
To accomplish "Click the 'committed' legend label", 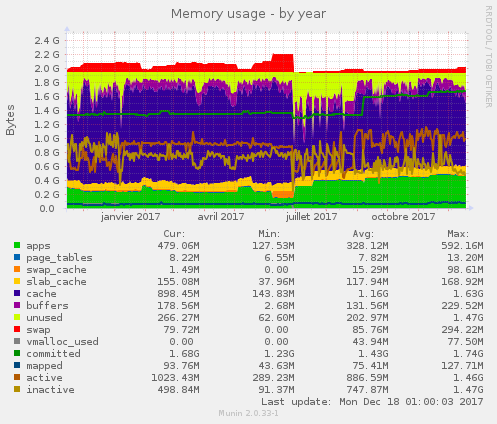I will point(53,354).
